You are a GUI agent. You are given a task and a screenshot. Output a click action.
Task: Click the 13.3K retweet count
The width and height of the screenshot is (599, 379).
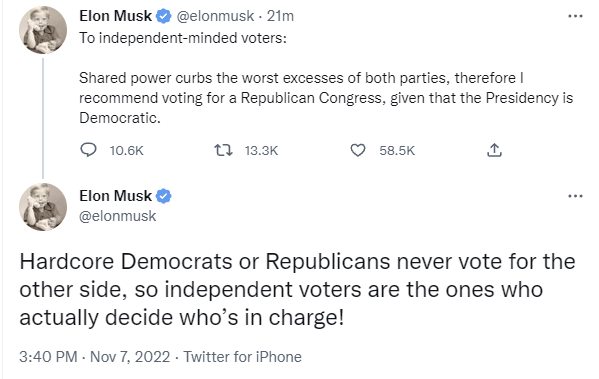pos(261,151)
